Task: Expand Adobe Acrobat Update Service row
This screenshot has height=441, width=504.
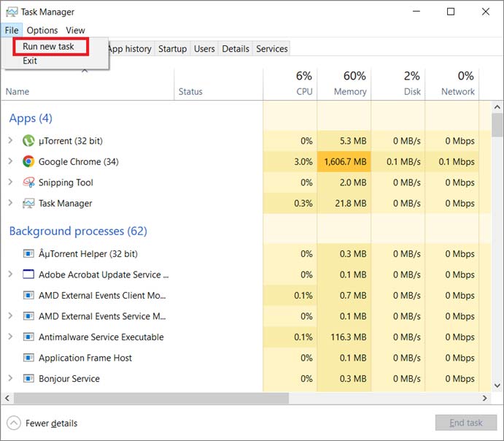Action: click(x=10, y=274)
